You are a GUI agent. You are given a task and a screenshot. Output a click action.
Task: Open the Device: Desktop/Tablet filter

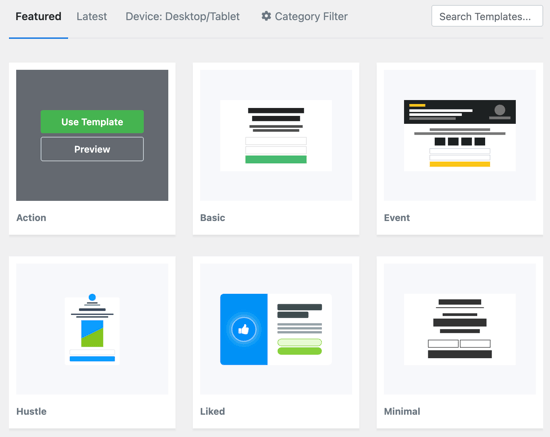click(x=182, y=16)
